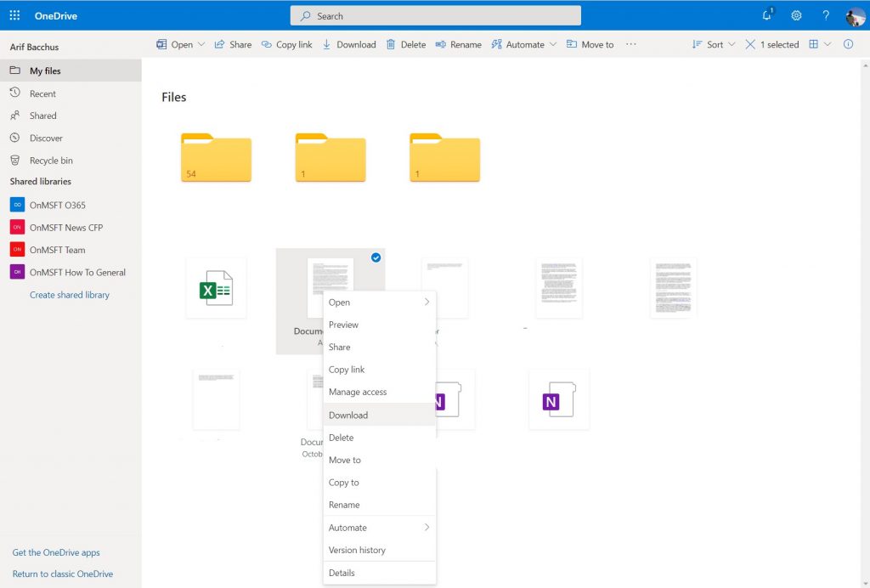The image size is (870, 588).
Task: Open the settings gear icon
Action: click(x=796, y=15)
